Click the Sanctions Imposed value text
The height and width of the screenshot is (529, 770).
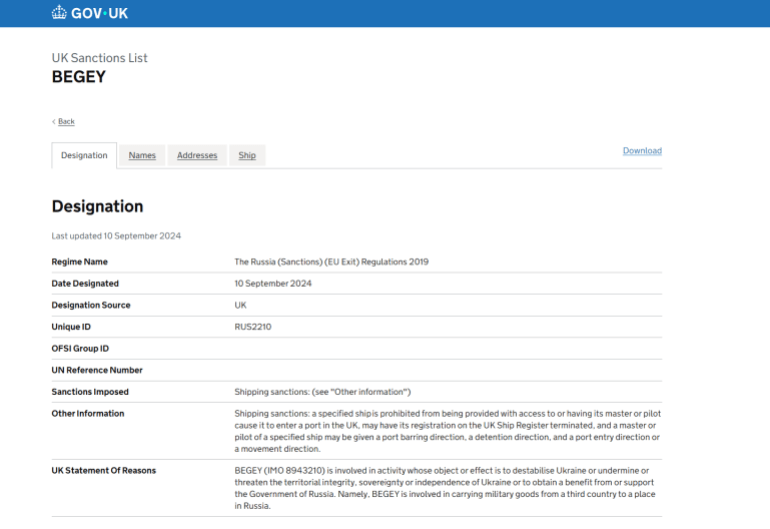[x=323, y=392]
